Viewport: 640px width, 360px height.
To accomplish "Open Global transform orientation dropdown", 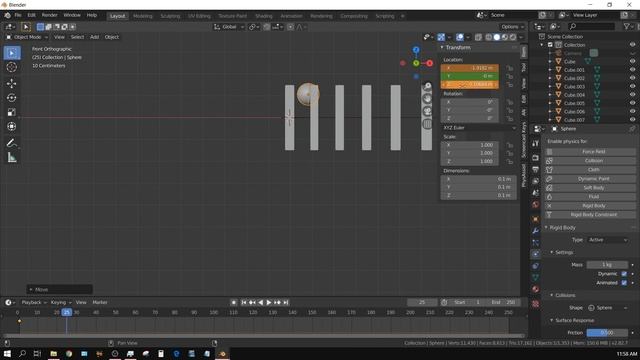I will pos(229,27).
